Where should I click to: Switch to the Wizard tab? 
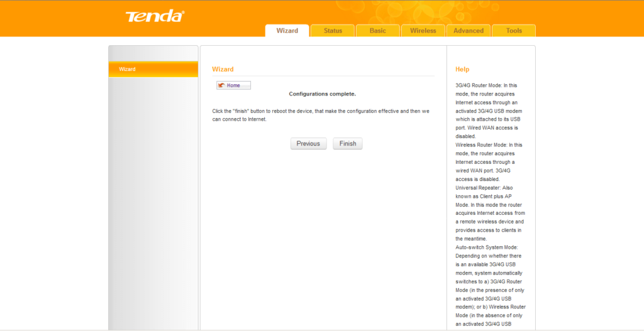[x=287, y=31]
